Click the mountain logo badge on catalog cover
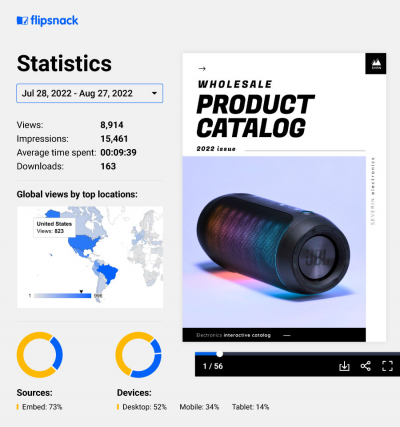The image size is (400, 427). click(x=376, y=63)
